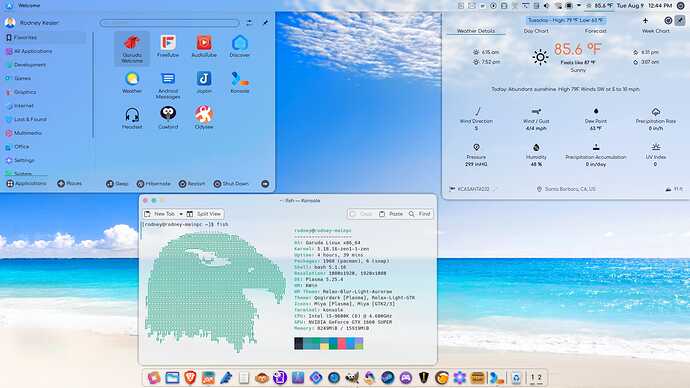The image size is (690, 388).
Task: Open the clock showing 12:44 PM
Action: (x=661, y=6)
